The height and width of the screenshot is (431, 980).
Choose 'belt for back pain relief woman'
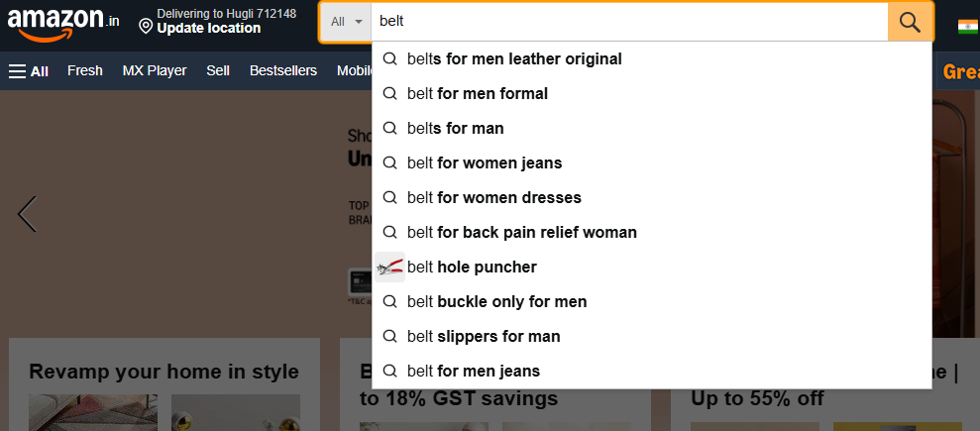pos(522,232)
